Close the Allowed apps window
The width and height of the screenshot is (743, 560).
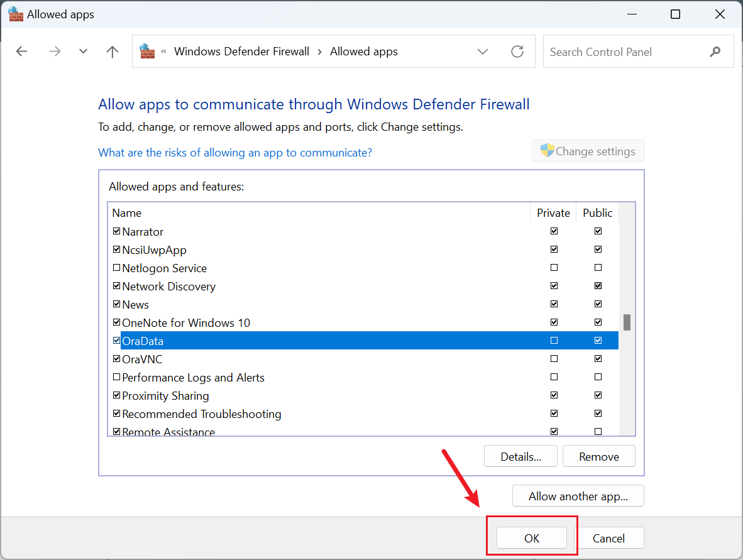720,14
